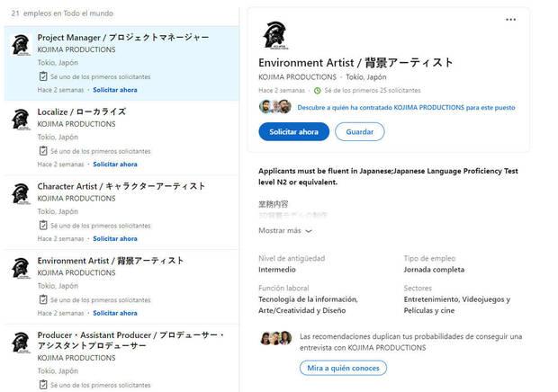The width and height of the screenshot is (558, 392).
Task: Save the job with the Guardar button
Action: [360, 132]
